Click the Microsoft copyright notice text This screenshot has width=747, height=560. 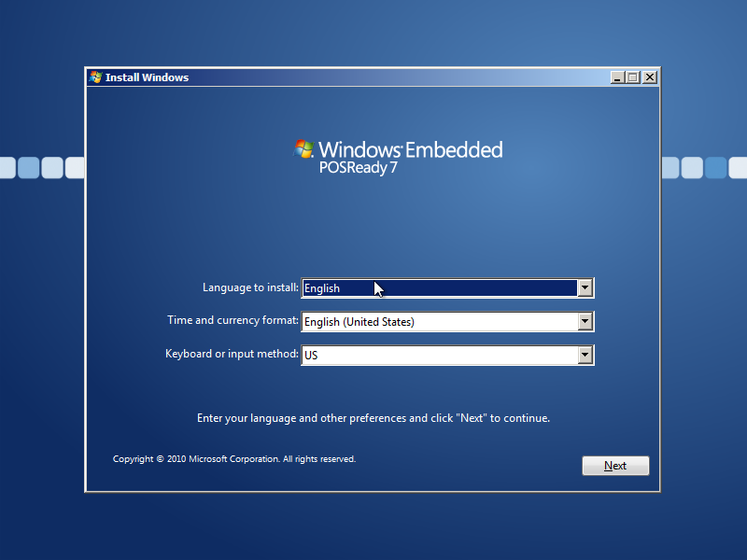(x=234, y=459)
